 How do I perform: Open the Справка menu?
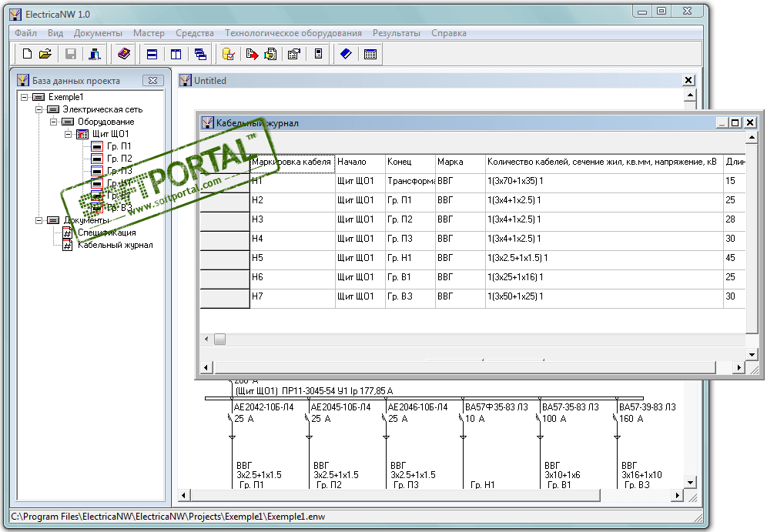[x=448, y=33]
